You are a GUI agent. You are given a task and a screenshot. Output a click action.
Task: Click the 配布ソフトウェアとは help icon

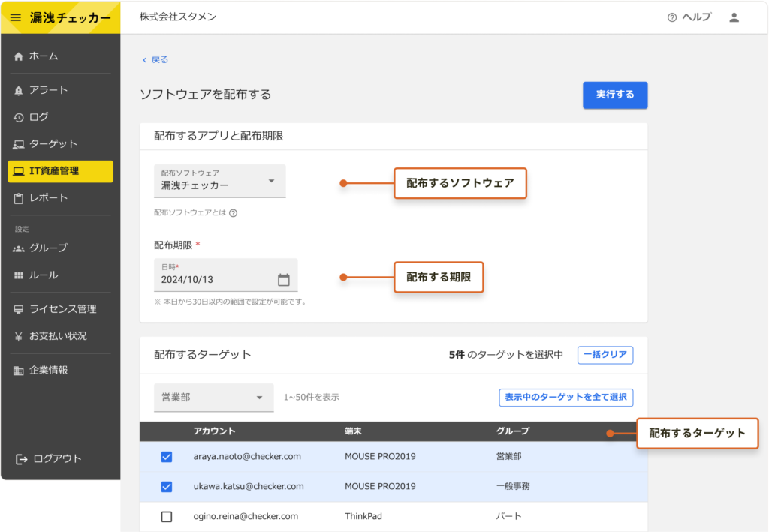pos(234,212)
